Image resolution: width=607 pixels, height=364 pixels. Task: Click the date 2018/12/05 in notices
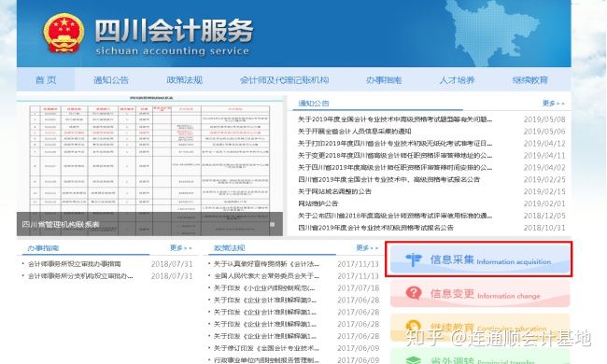tap(544, 216)
